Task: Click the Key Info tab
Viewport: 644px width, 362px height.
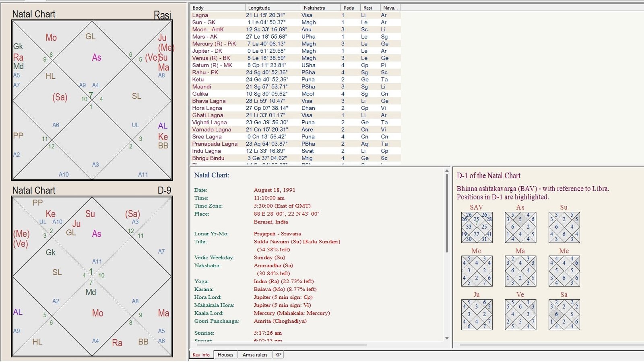Action: (x=201, y=355)
